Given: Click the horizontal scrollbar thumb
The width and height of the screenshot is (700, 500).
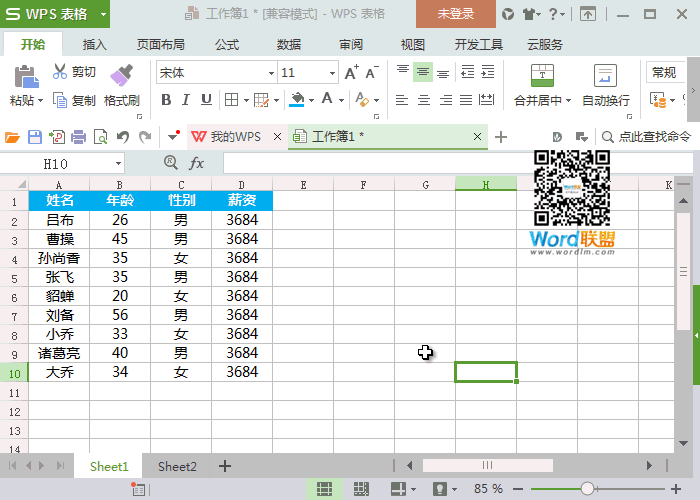Looking at the screenshot, I should point(488,466).
